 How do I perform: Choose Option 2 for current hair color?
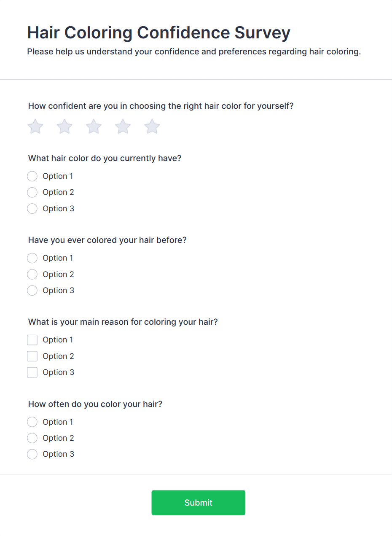32,192
